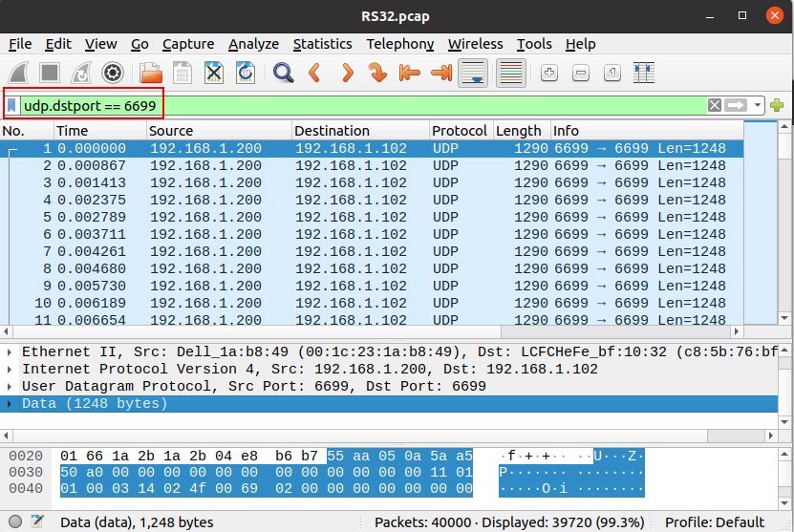Image resolution: width=794 pixels, height=532 pixels.
Task: Open the File menu
Action: [x=20, y=44]
